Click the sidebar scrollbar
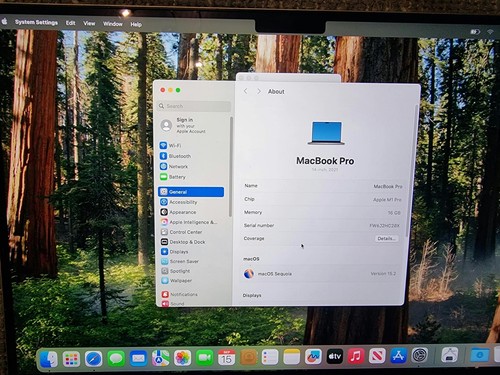This screenshot has width=500, height=375. (231, 167)
